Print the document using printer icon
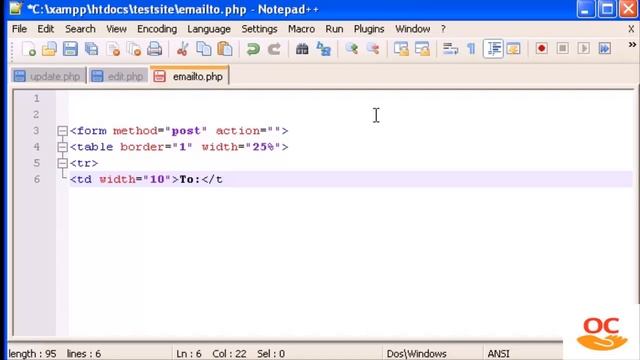The image size is (640, 360). click(x=155, y=49)
